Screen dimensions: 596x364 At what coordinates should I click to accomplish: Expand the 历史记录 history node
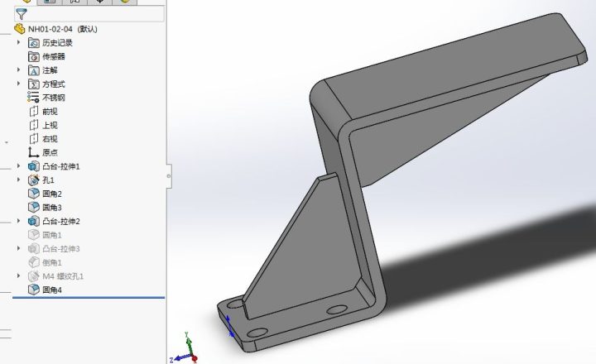click(18, 42)
